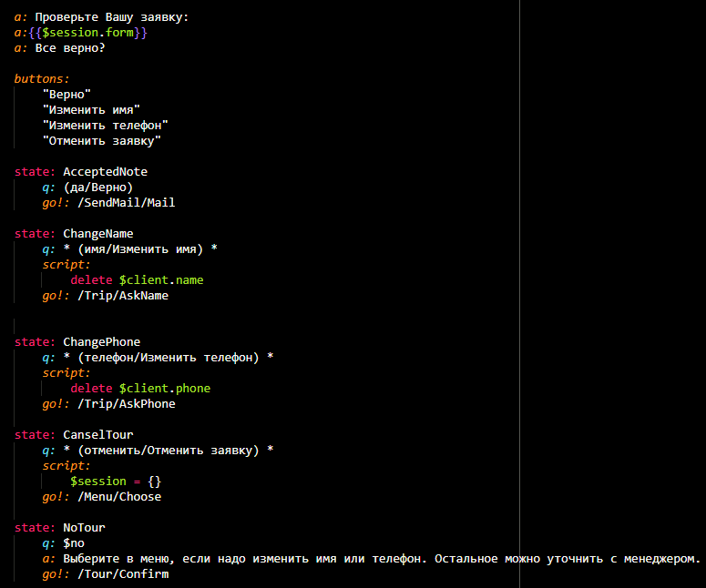Click the answer text 'Выберите в меню'
This screenshot has width=706, height=588.
[118, 559]
